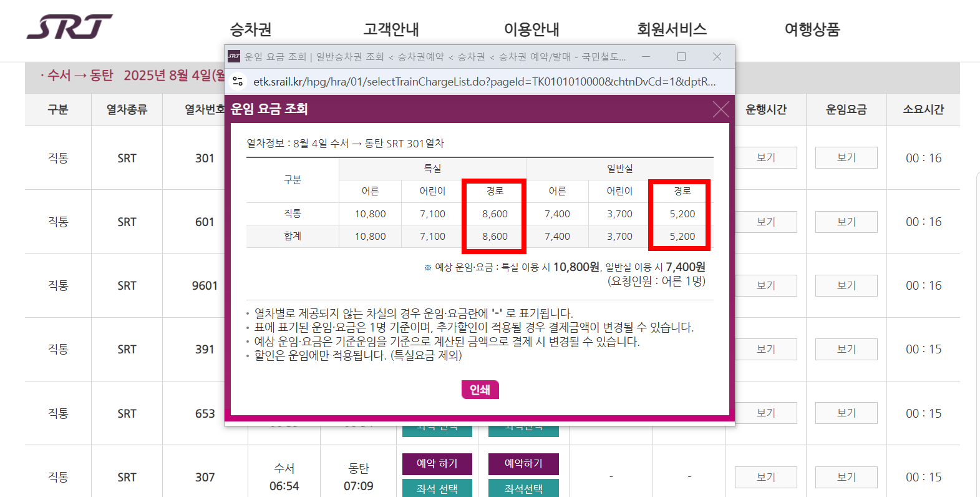Image resolution: width=980 pixels, height=497 pixels.
Task: Click the 일반실 column header in fare table
Action: click(619, 169)
